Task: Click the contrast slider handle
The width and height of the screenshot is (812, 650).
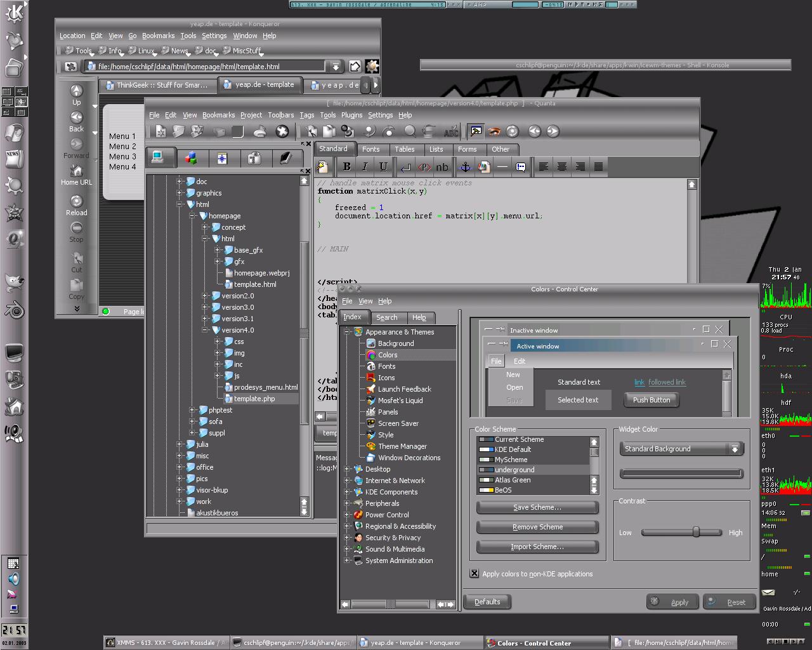Action: (696, 532)
